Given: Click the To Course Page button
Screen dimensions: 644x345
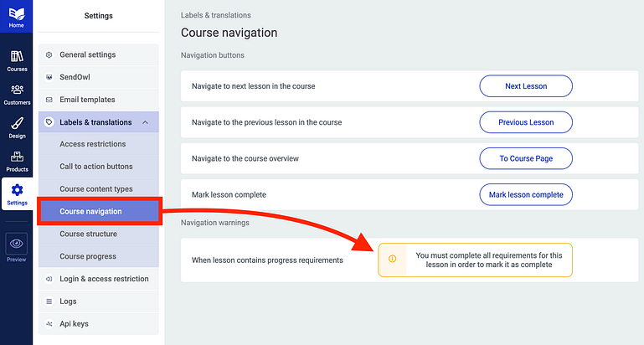Looking at the screenshot, I should pos(526,158).
